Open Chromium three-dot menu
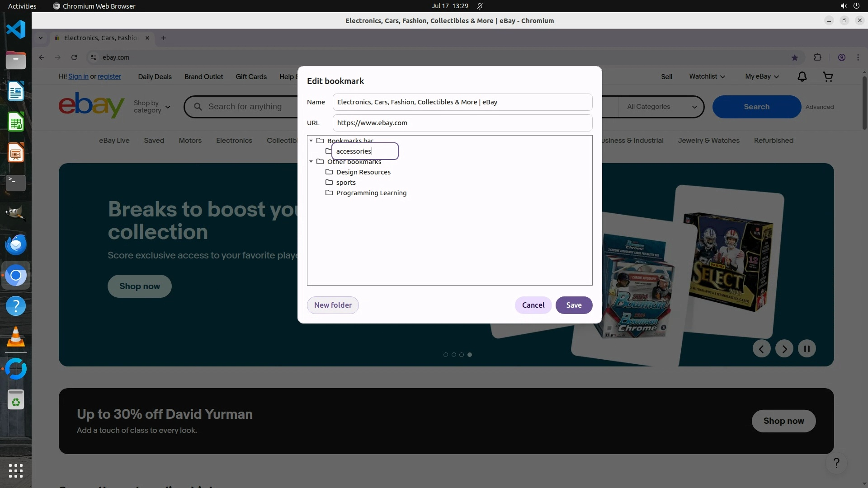The width and height of the screenshot is (868, 488). click(858, 57)
